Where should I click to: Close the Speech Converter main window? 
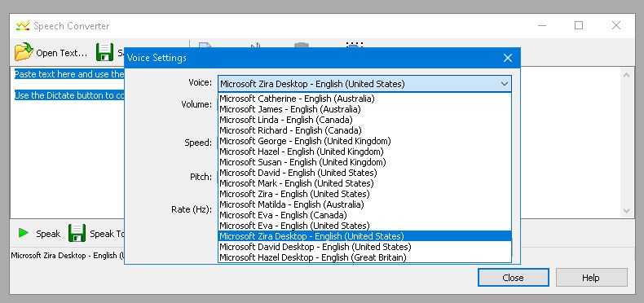616,25
